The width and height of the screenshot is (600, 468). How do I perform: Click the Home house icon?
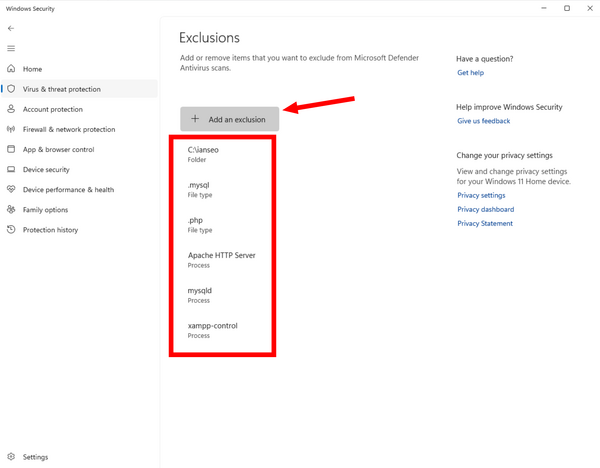[x=11, y=68]
